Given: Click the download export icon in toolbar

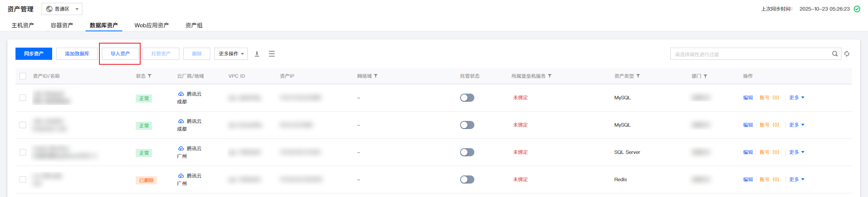Looking at the screenshot, I should point(257,54).
